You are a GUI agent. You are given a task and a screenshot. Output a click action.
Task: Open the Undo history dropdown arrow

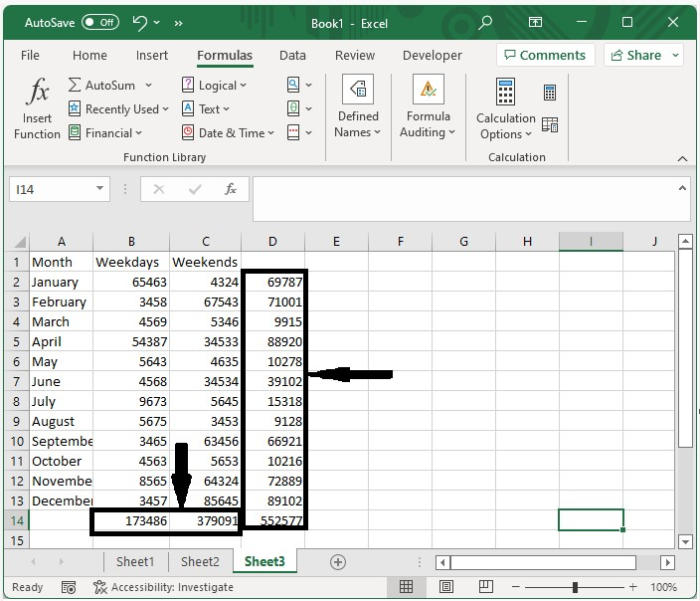[x=157, y=22]
